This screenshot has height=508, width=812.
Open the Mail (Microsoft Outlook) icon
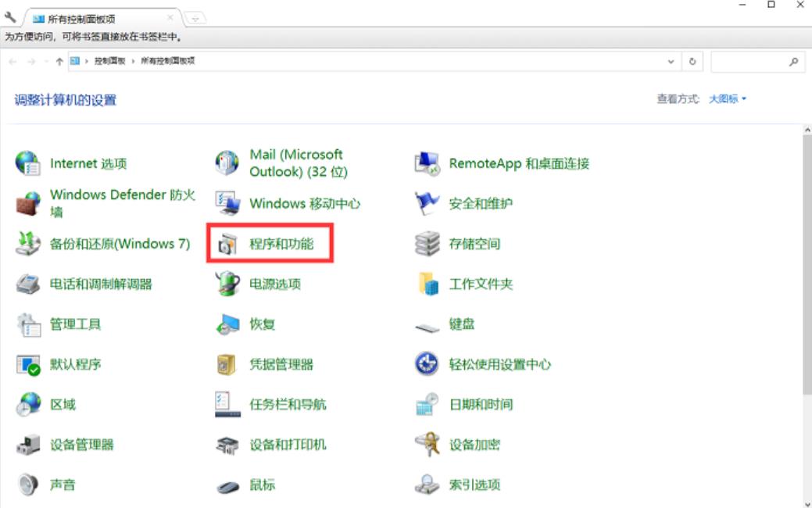(x=227, y=163)
